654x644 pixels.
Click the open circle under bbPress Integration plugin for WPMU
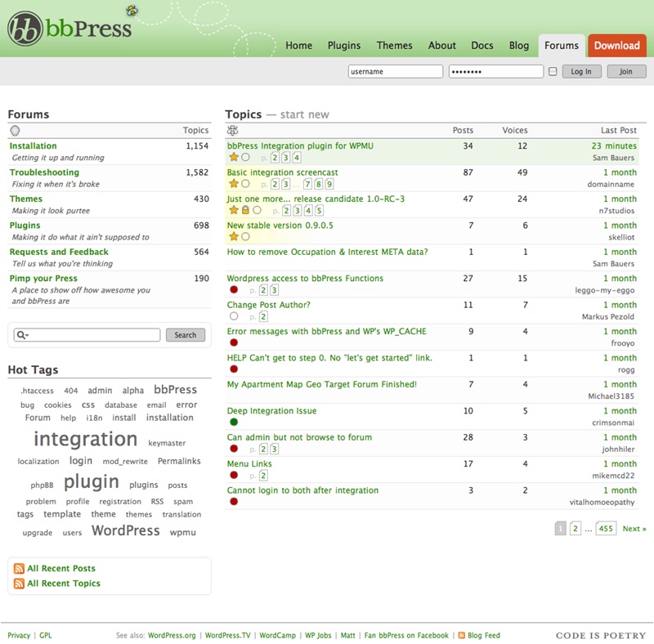[x=246, y=157]
